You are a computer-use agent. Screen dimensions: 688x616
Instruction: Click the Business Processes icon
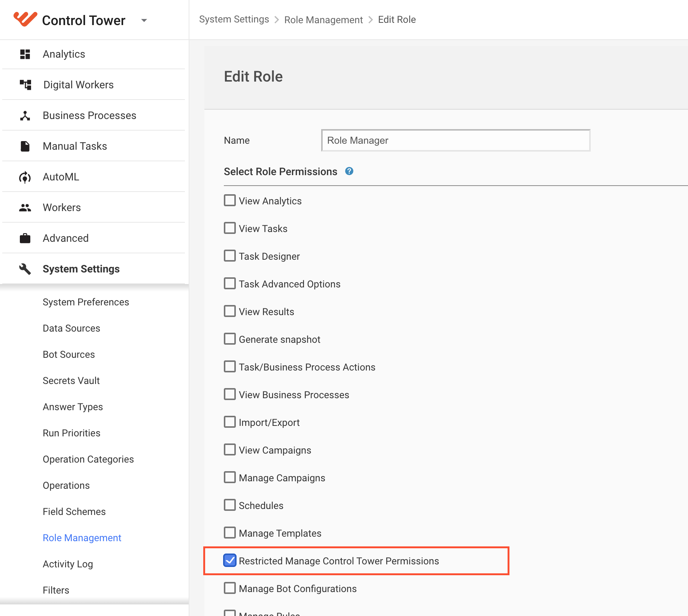[25, 116]
